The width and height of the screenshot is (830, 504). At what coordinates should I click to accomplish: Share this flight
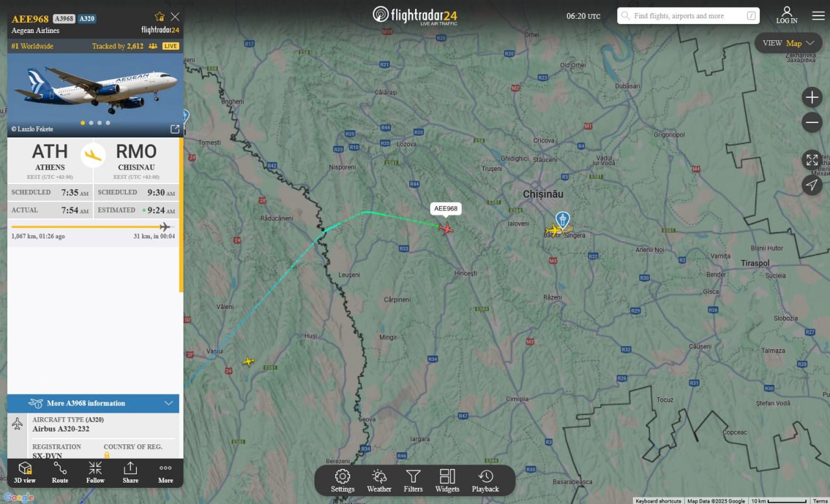point(130,472)
